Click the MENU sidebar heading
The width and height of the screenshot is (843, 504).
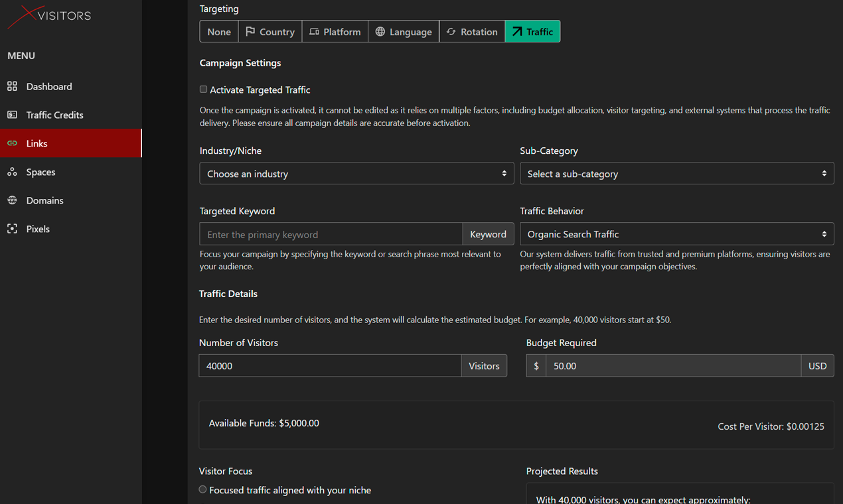coord(21,56)
